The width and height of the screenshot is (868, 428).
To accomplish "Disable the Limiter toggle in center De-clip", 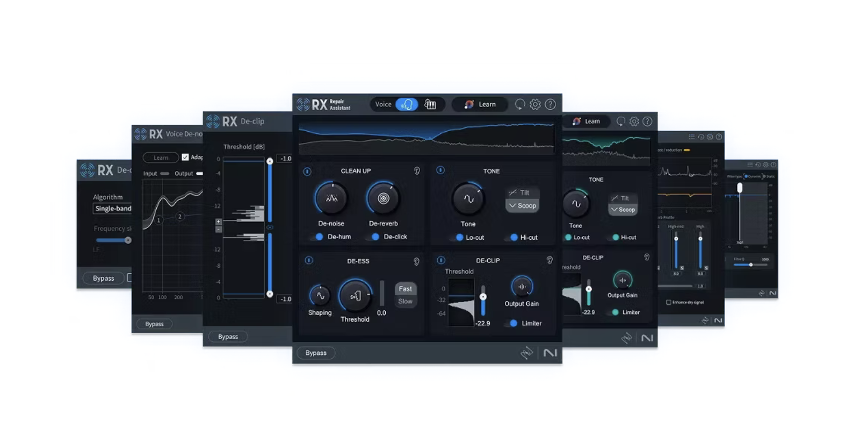I will coord(513,323).
